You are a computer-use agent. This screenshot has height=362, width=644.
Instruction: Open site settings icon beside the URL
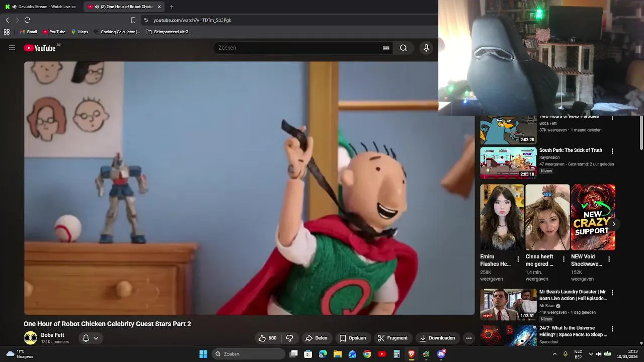146,20
